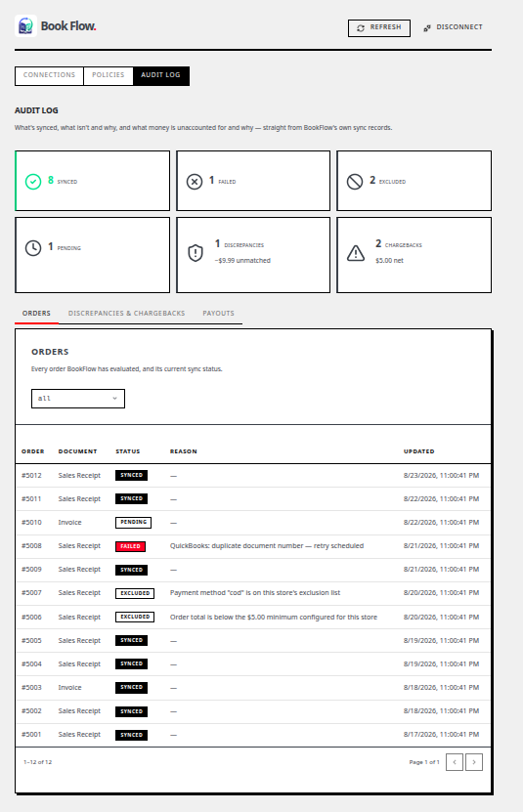Select the Discrepancies & Chargebacks sub-tab
523x812 pixels.
point(126,314)
